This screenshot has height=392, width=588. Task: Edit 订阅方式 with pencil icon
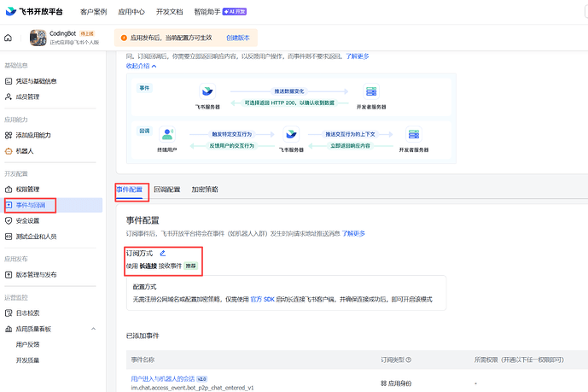pos(162,253)
